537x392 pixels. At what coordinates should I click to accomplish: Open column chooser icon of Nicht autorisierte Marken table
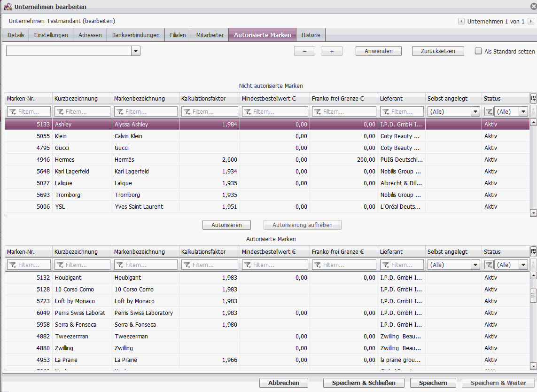pyautogui.click(x=533, y=98)
